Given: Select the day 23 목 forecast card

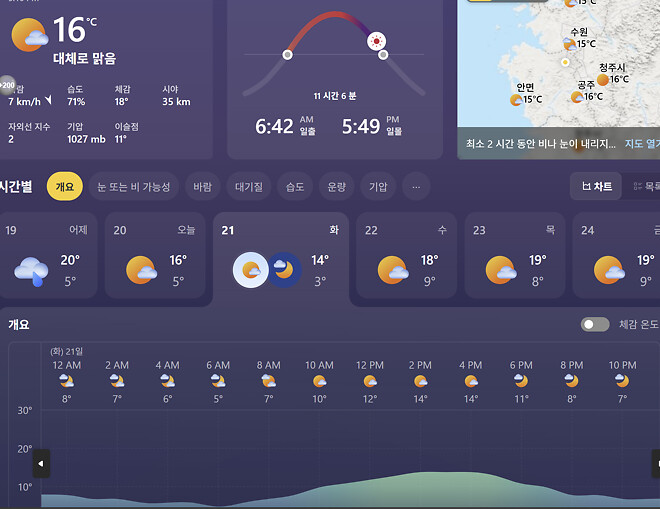Looking at the screenshot, I should (514, 256).
